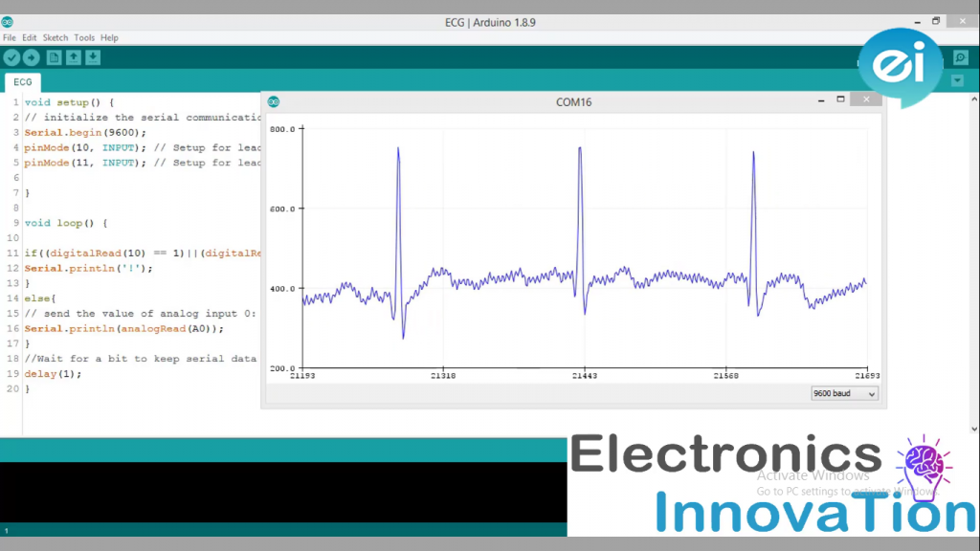Click the Arduino logo in the COM16 title bar
980x551 pixels.
(275, 100)
